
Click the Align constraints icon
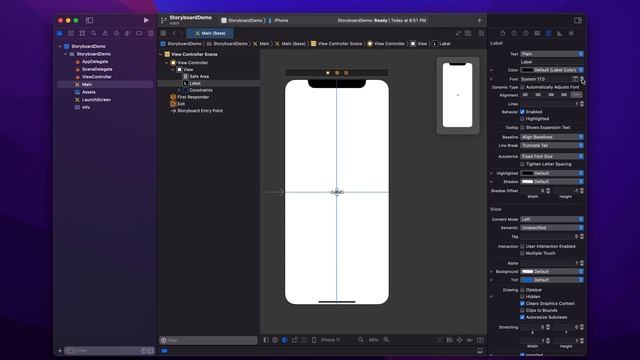point(449,340)
